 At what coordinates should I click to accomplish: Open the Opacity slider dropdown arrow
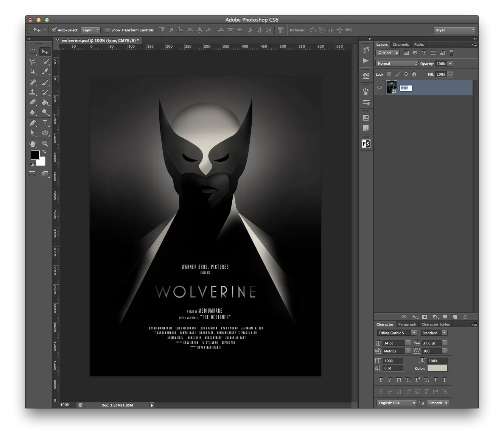pyautogui.click(x=450, y=64)
